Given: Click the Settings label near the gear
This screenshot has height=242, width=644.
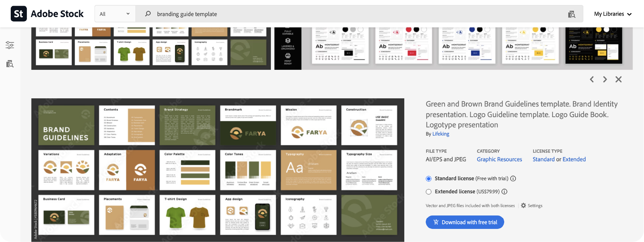Looking at the screenshot, I should tap(535, 206).
